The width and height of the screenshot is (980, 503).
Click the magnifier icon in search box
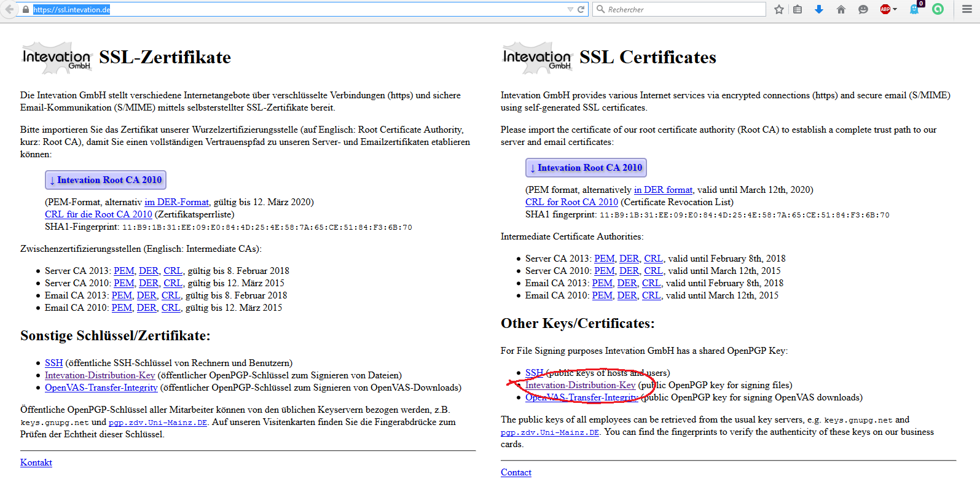pyautogui.click(x=600, y=10)
